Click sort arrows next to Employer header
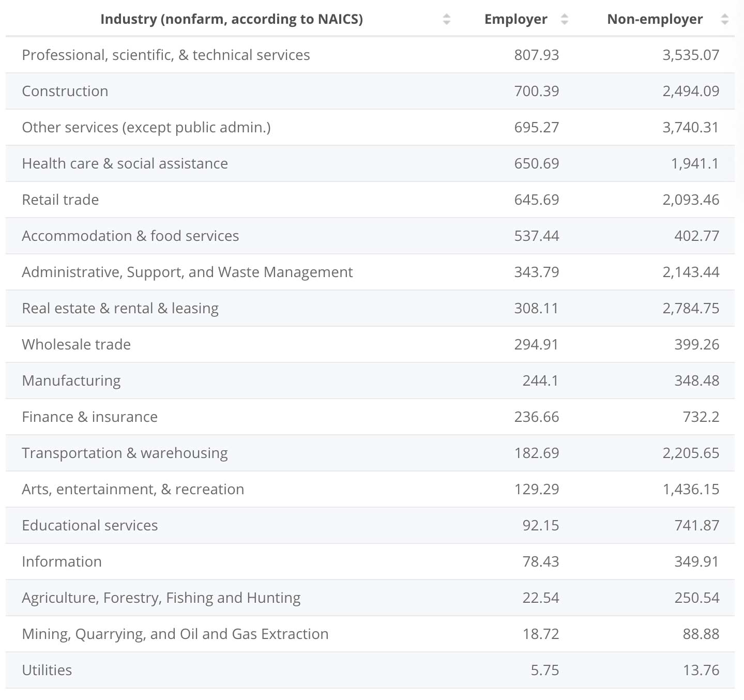 [565, 20]
